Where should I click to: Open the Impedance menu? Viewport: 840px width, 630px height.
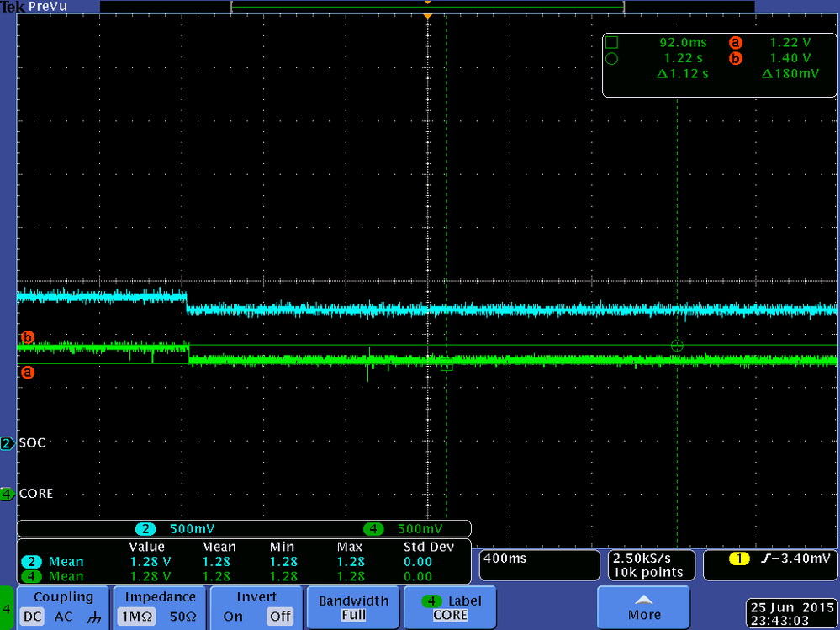[x=159, y=596]
